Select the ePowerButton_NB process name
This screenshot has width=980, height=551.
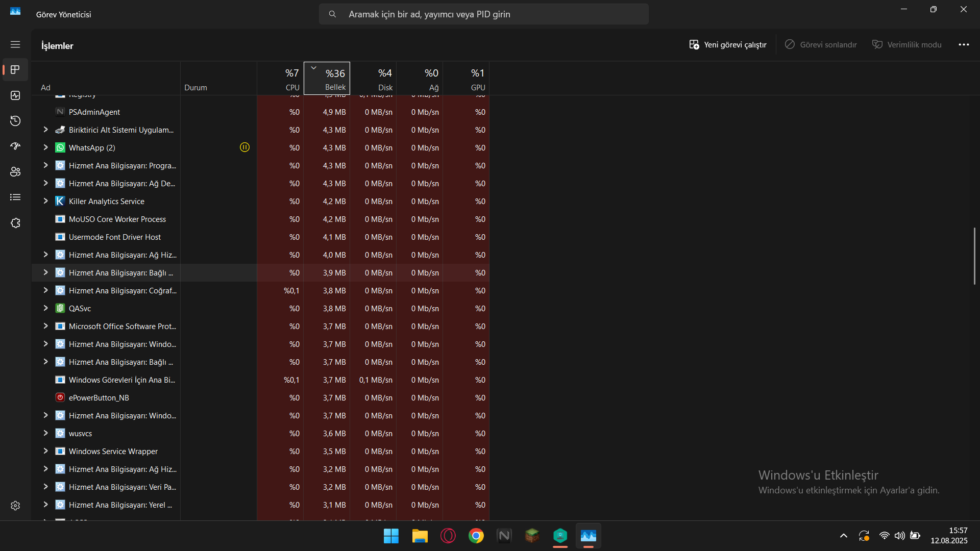99,397
